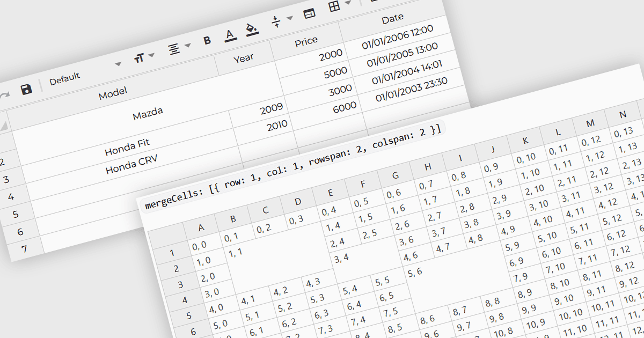Select the price 6000 cell

(x=344, y=106)
